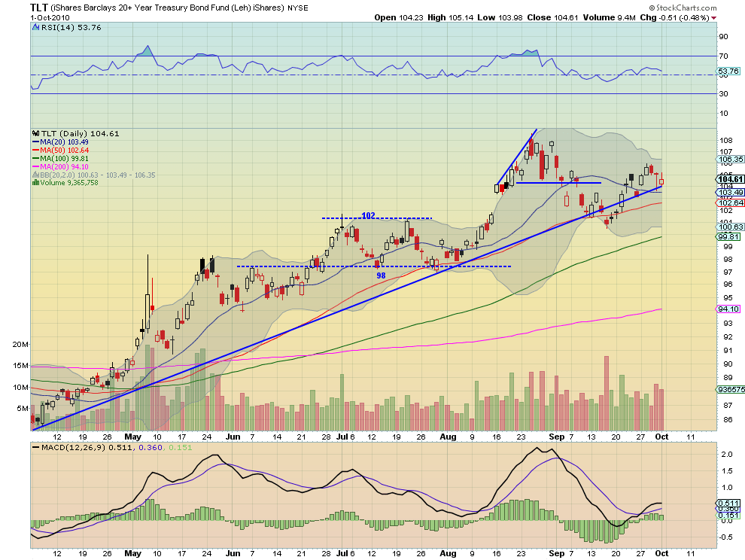This screenshot has height=560, width=745.
Task: Click the 98 support annotation on the chart
Action: point(381,275)
